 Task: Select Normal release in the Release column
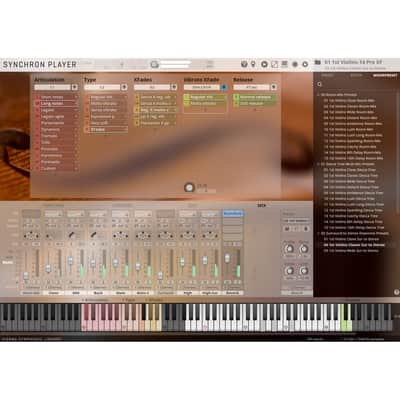pos(255,97)
